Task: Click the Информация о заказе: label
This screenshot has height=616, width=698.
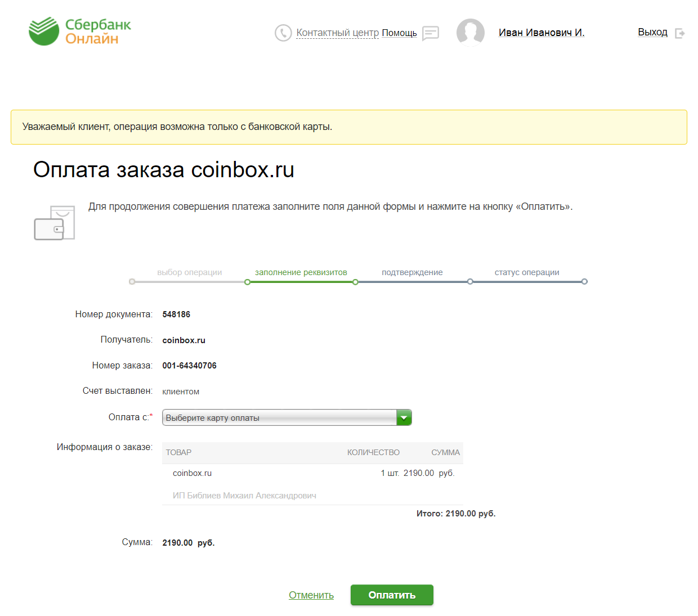Action: click(105, 447)
